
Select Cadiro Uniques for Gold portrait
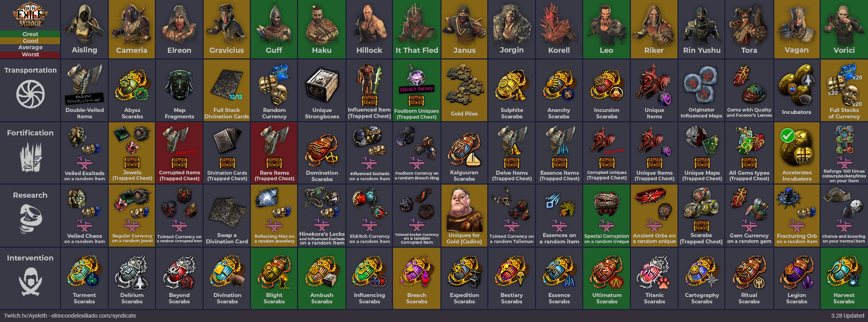tap(464, 208)
